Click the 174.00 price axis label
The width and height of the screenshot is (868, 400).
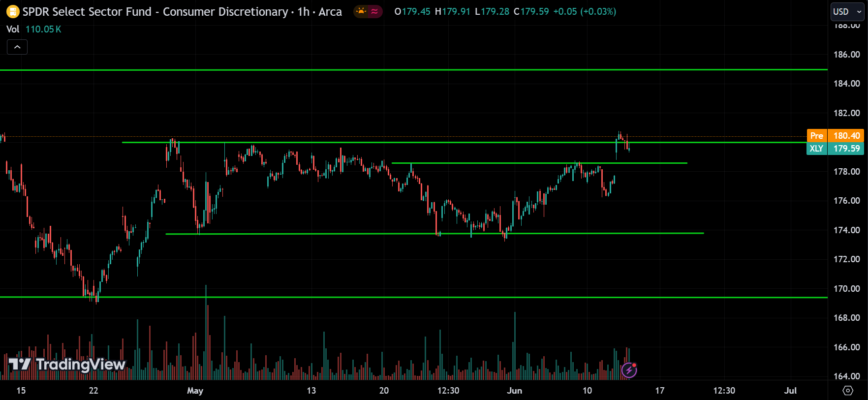click(x=847, y=230)
